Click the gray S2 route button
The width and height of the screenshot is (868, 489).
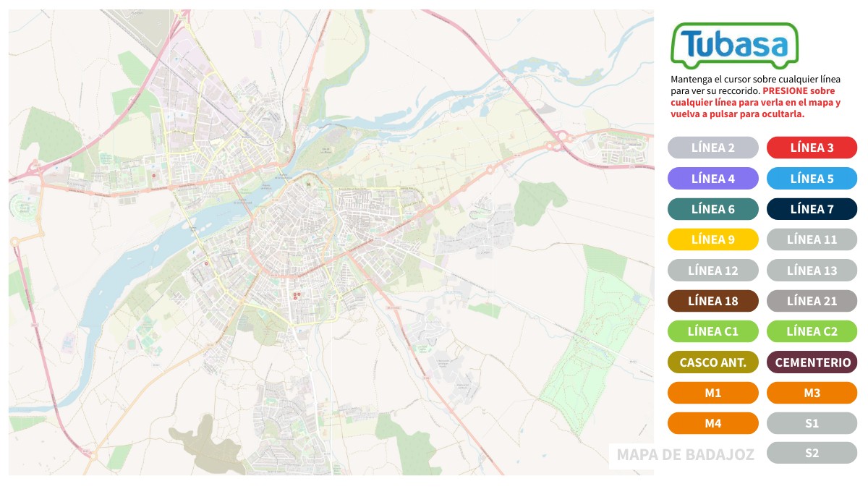tap(812, 453)
